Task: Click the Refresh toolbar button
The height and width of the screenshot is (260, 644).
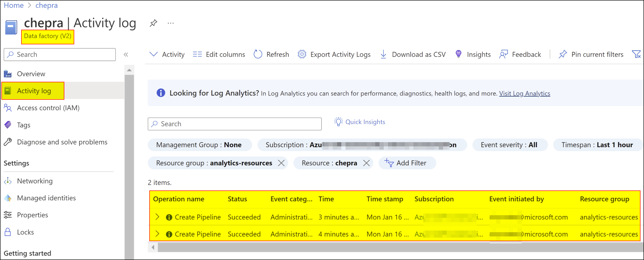Action: pyautogui.click(x=271, y=54)
